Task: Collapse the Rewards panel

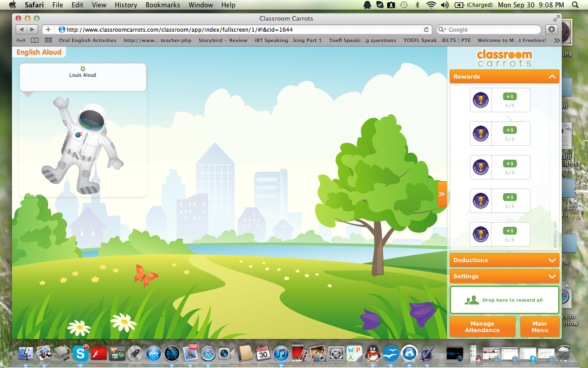Action: coord(504,77)
